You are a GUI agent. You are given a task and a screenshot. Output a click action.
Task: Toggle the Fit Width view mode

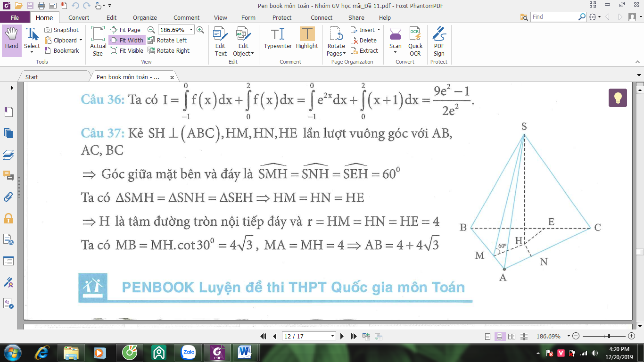click(127, 41)
